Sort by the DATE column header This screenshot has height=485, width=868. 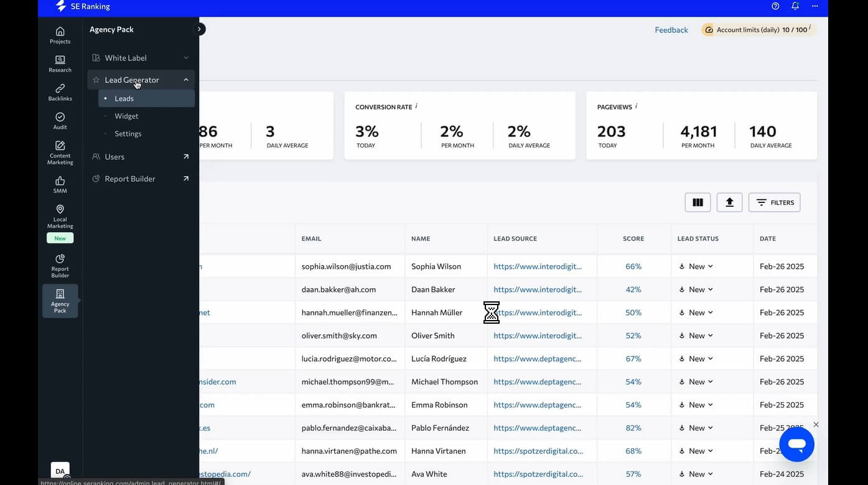click(768, 238)
